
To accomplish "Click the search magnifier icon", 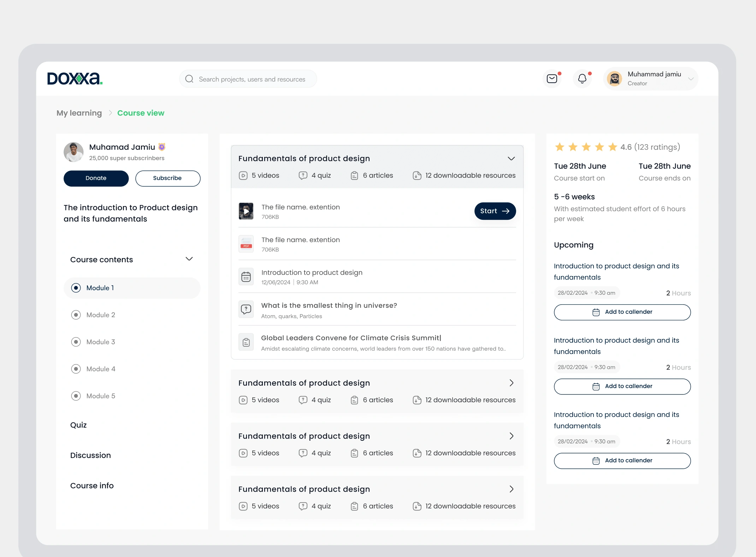I will pyautogui.click(x=190, y=79).
